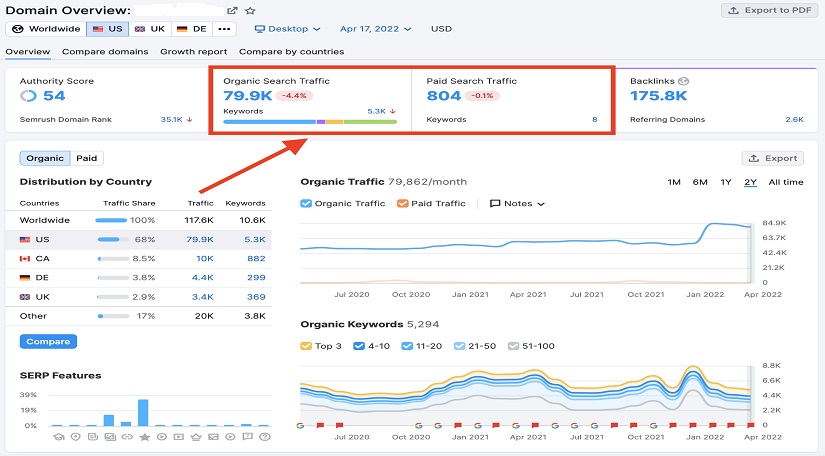Image resolution: width=825 pixels, height=456 pixels.
Task: Click the Reviews star SERP feature icon
Action: coord(145,437)
